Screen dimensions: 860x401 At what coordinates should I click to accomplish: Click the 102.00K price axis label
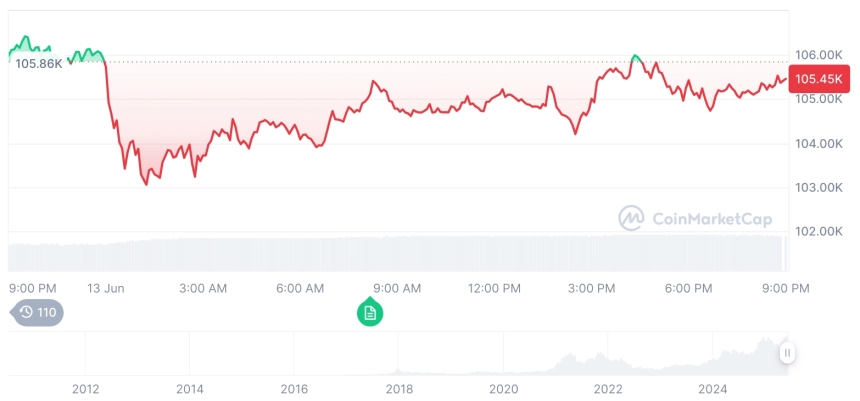click(x=817, y=231)
